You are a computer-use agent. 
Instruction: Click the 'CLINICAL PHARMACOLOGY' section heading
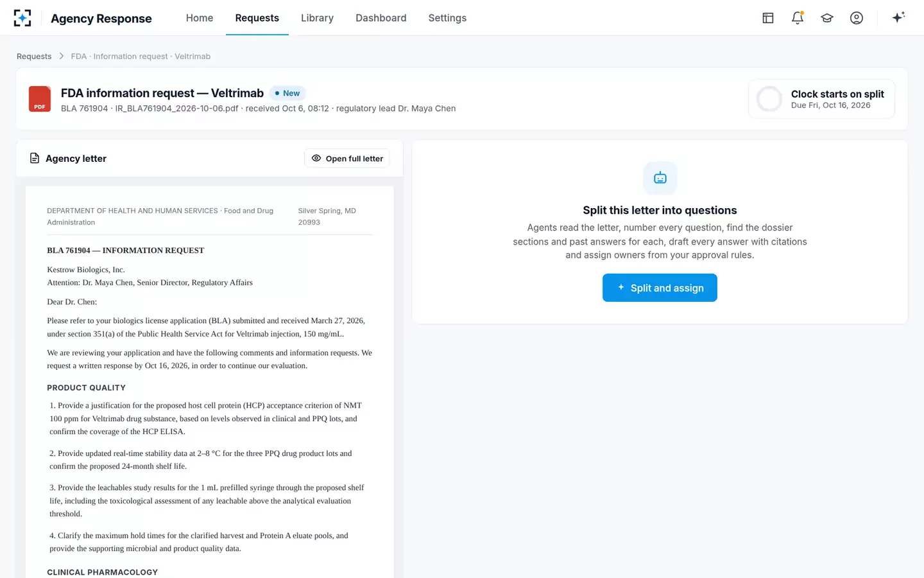[102, 572]
